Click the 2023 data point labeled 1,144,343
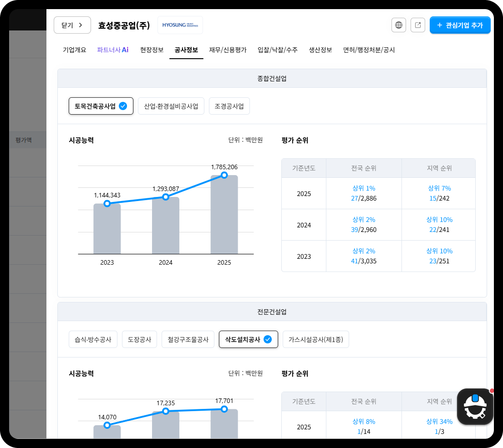The width and height of the screenshot is (503, 448). click(x=107, y=203)
